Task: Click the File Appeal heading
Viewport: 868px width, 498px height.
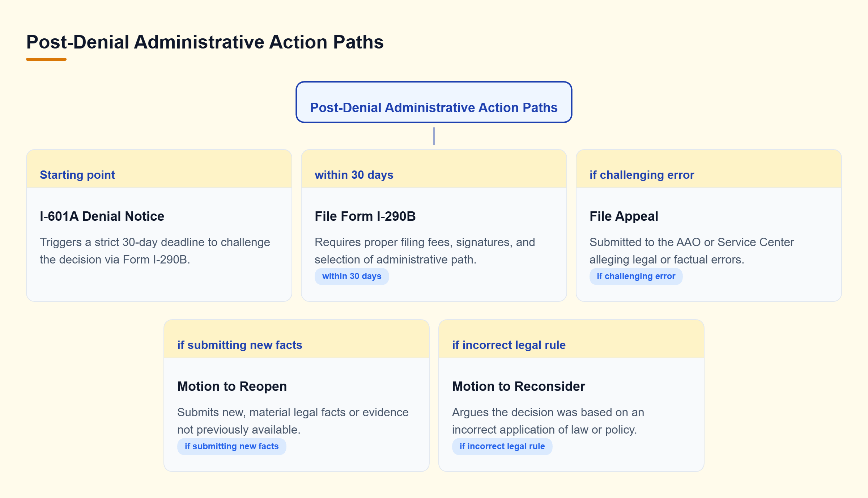Action: click(x=624, y=216)
